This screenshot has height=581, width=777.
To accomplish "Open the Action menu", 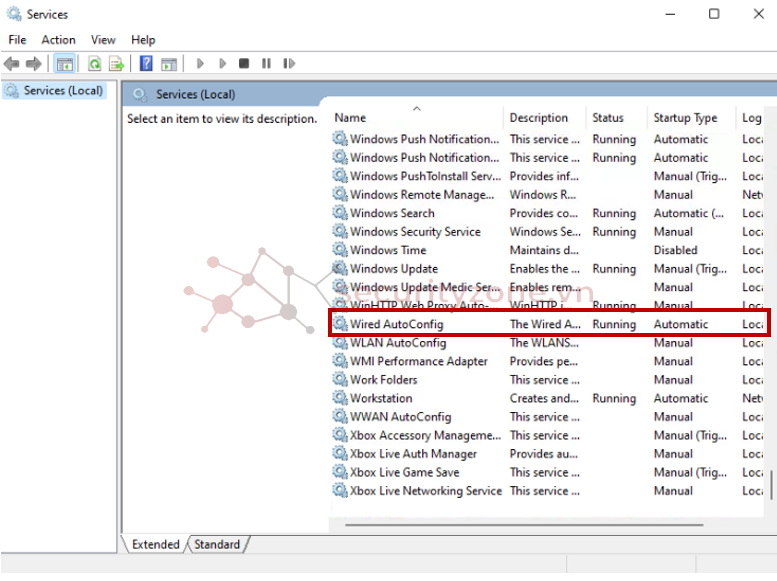I will (x=58, y=40).
